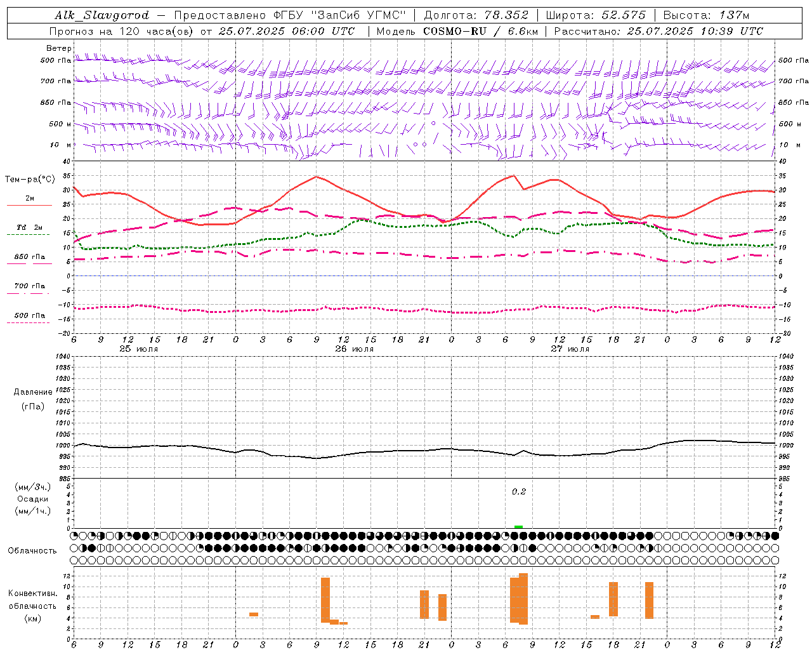Click the tall orange convective bar near 10h on 26 июля
Viewport: 812px width, 650px height.
point(325,600)
